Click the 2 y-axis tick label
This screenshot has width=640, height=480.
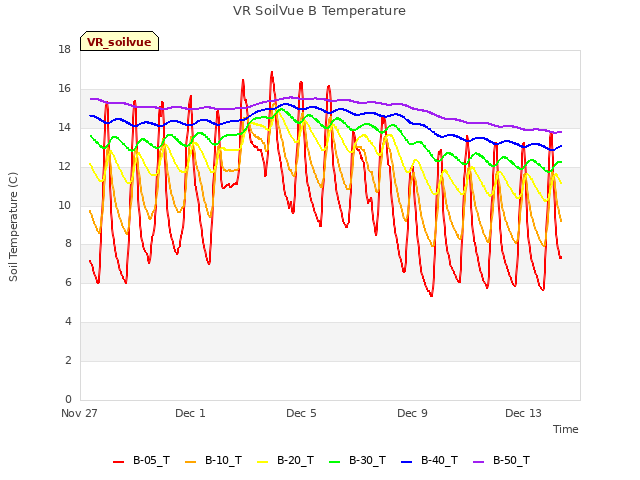pos(68,360)
